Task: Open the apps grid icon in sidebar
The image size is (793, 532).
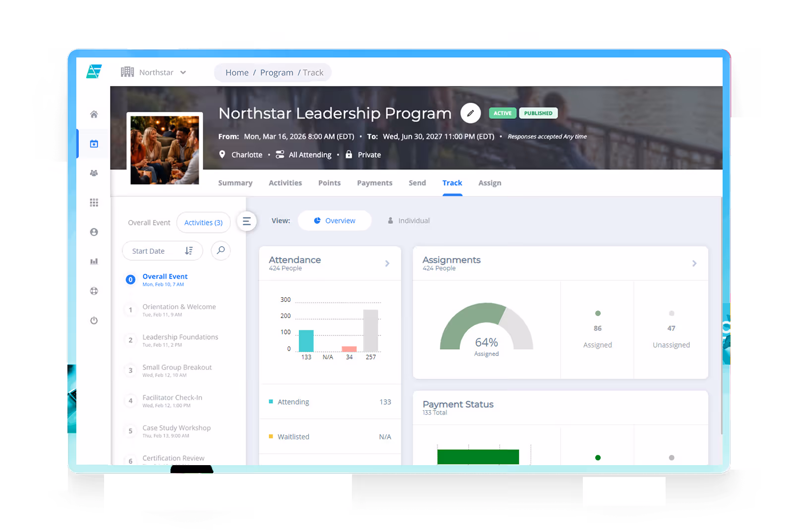Action: [x=94, y=202]
